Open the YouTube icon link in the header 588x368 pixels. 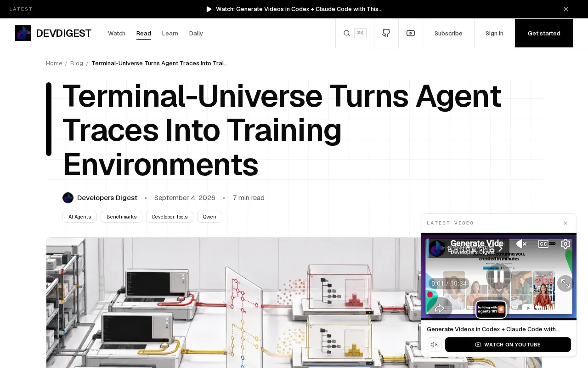tap(411, 33)
